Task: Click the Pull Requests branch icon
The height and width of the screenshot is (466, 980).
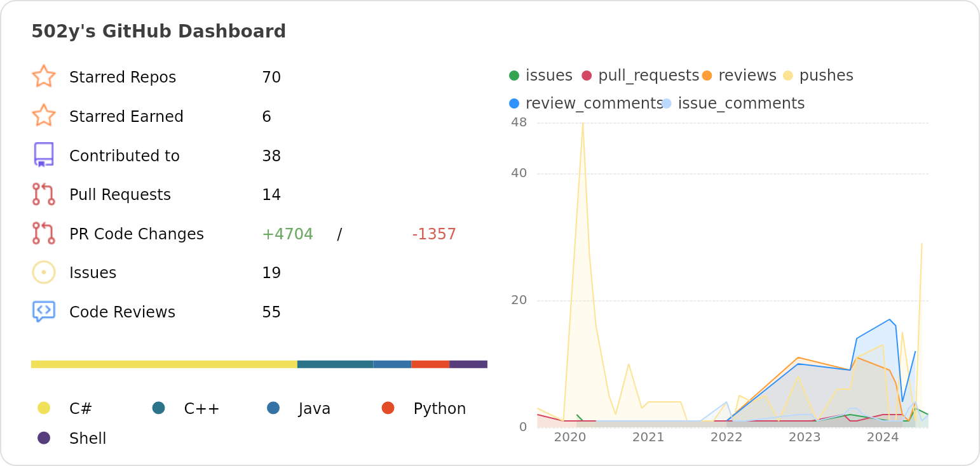Action: (x=44, y=194)
